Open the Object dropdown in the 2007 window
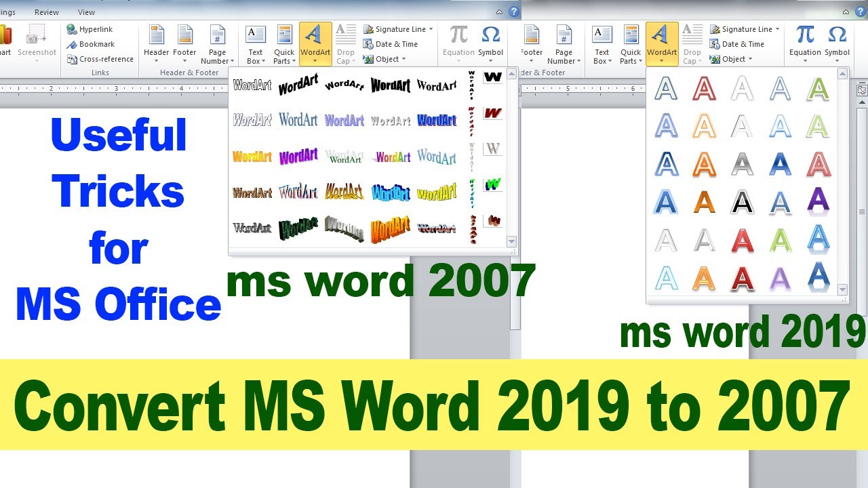Screen dimensions: 868x488 pyautogui.click(x=384, y=59)
